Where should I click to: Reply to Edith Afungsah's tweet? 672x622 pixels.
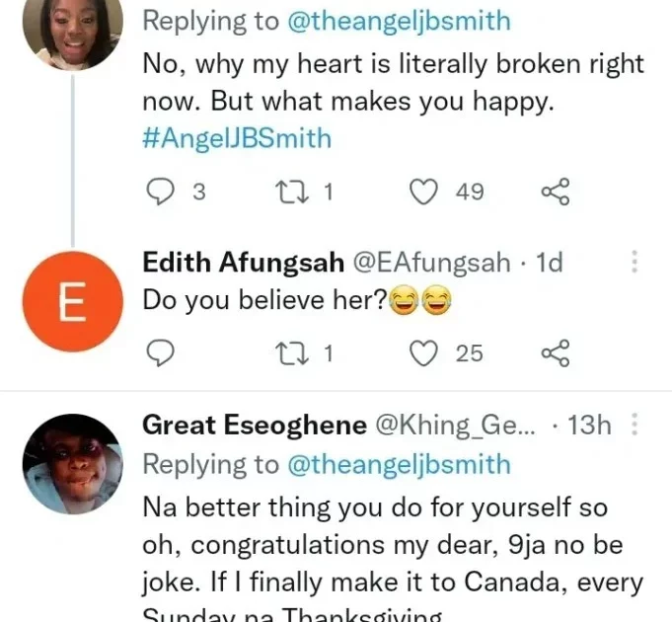click(160, 352)
